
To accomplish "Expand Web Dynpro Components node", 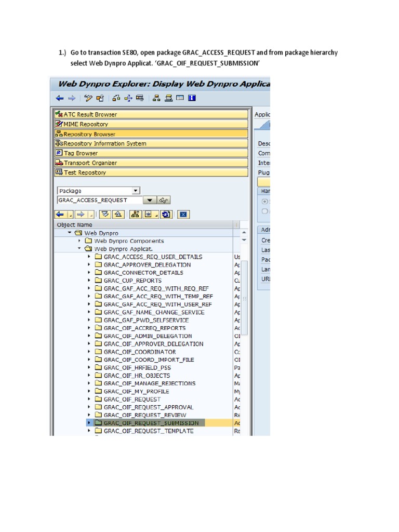I will (x=79, y=241).
